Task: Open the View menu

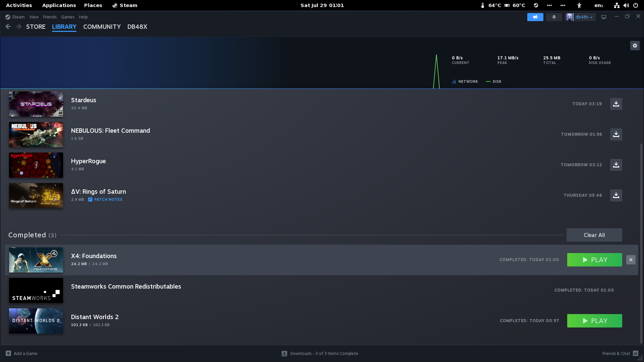Action: point(34,17)
